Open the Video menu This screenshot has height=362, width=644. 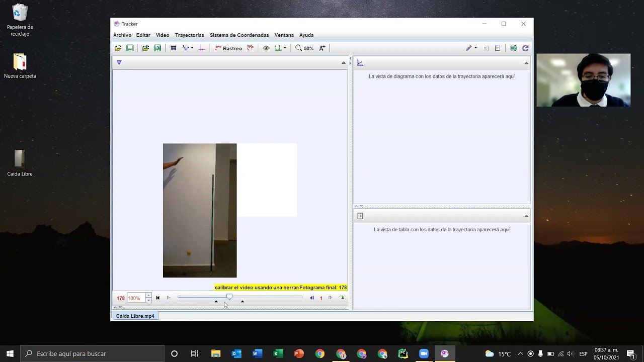163,35
